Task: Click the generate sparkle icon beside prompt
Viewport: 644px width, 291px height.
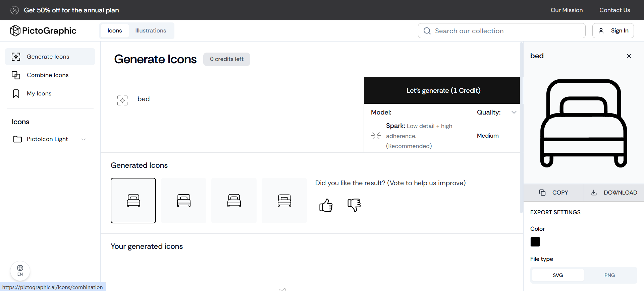Action: (122, 100)
